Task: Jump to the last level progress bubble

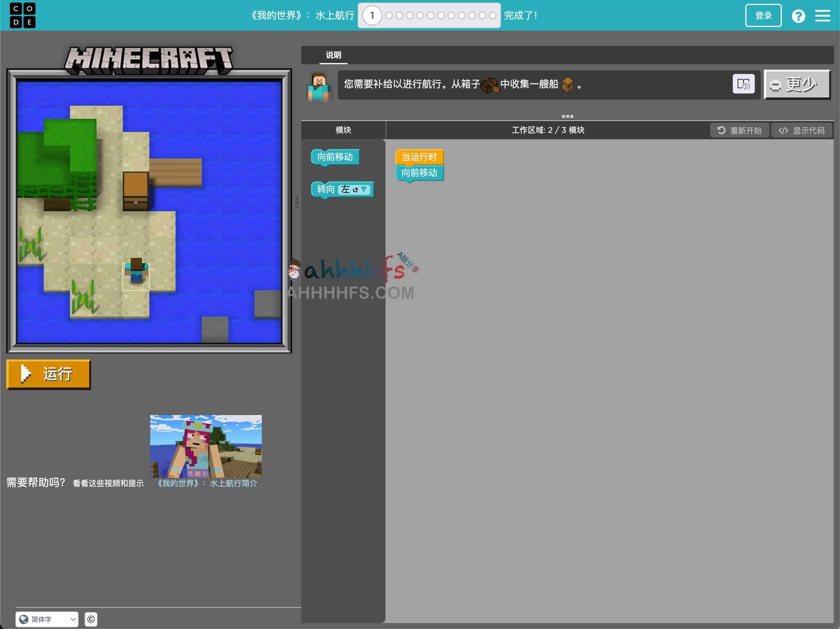Action: pyautogui.click(x=493, y=16)
